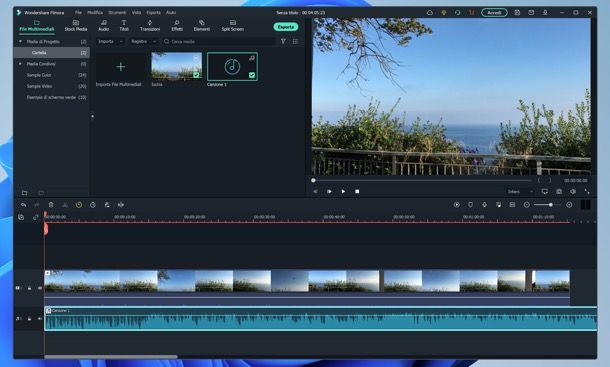Screen dimensions: 610x367
Task: Click the preview fullscreen expand icon
Action: point(587,191)
